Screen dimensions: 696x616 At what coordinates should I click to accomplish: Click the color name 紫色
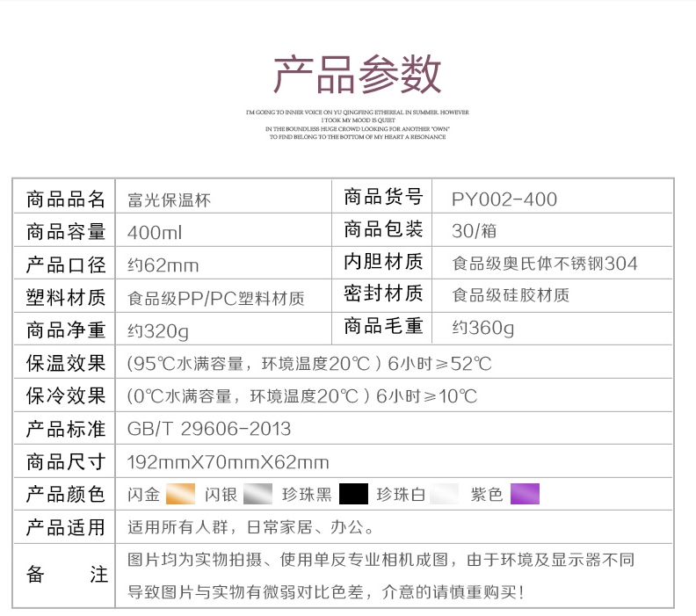(x=487, y=495)
